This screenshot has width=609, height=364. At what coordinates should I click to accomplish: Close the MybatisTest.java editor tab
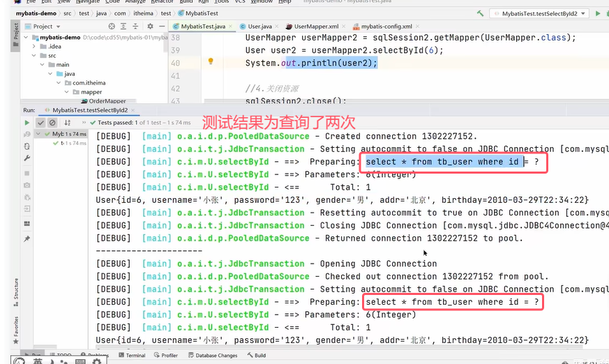[x=231, y=26]
